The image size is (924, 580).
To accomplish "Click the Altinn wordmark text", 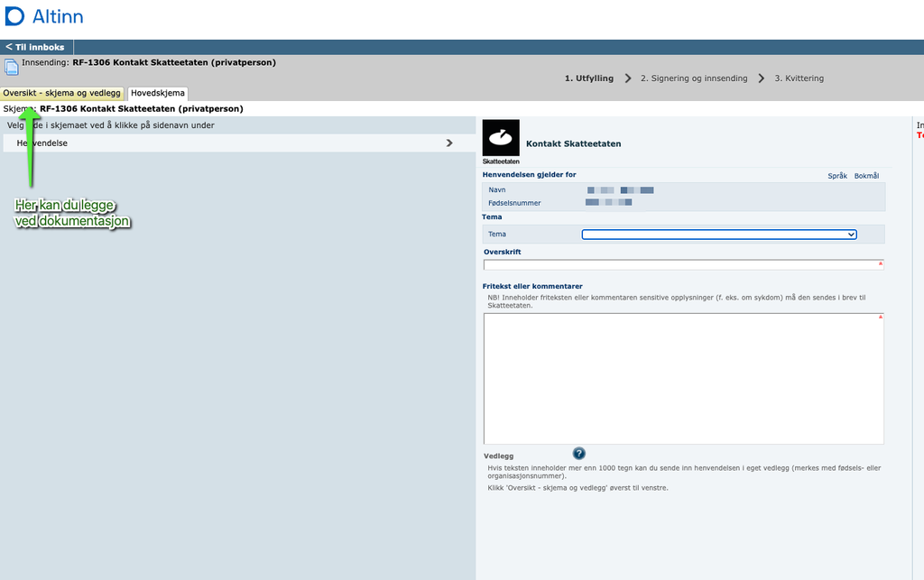I will 58,17.
